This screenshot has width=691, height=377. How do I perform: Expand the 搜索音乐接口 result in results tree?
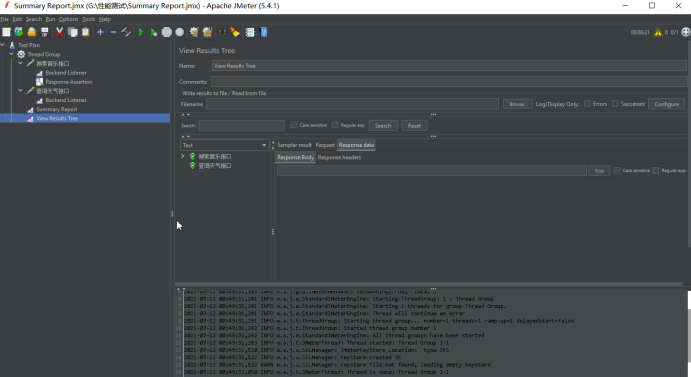point(182,157)
